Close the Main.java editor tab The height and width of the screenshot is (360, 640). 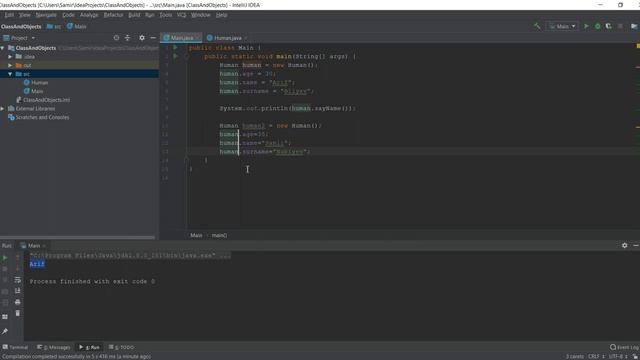tap(198, 38)
